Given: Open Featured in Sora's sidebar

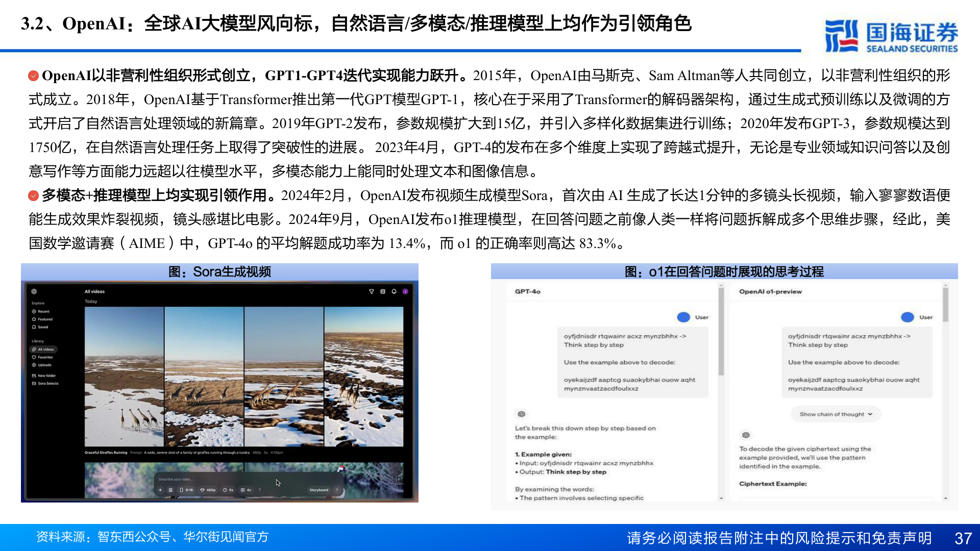Looking at the screenshot, I should (x=42, y=319).
